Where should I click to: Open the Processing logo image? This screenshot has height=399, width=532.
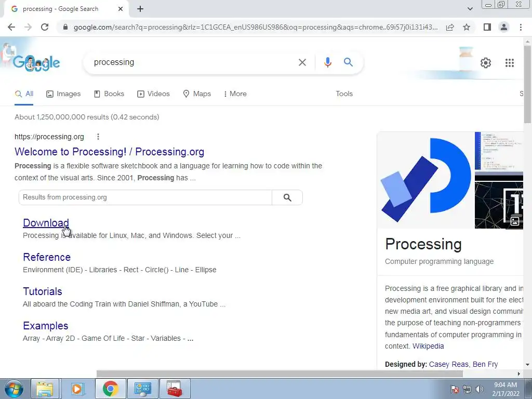coord(425,180)
